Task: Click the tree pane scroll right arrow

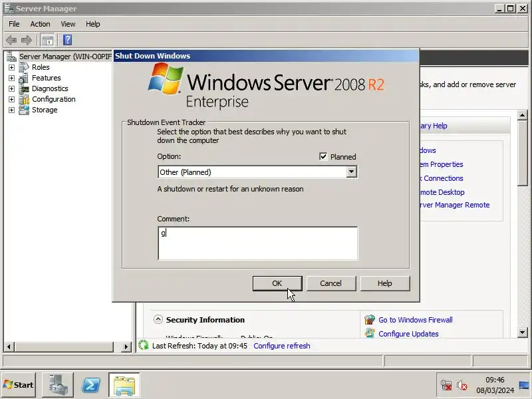Action: tap(126, 346)
